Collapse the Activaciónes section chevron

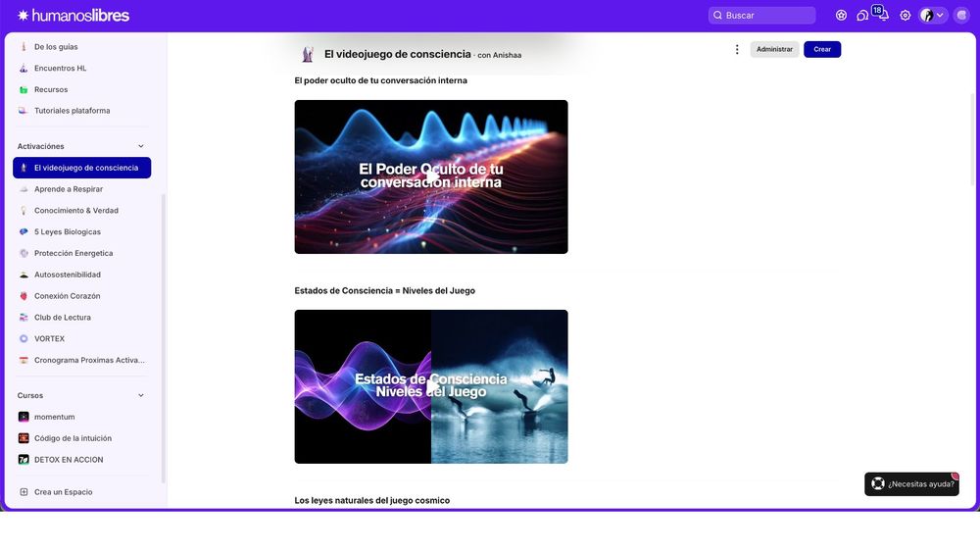point(140,146)
